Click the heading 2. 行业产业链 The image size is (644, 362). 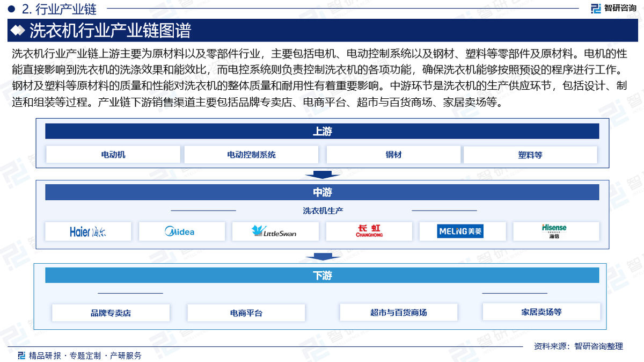[60, 9]
